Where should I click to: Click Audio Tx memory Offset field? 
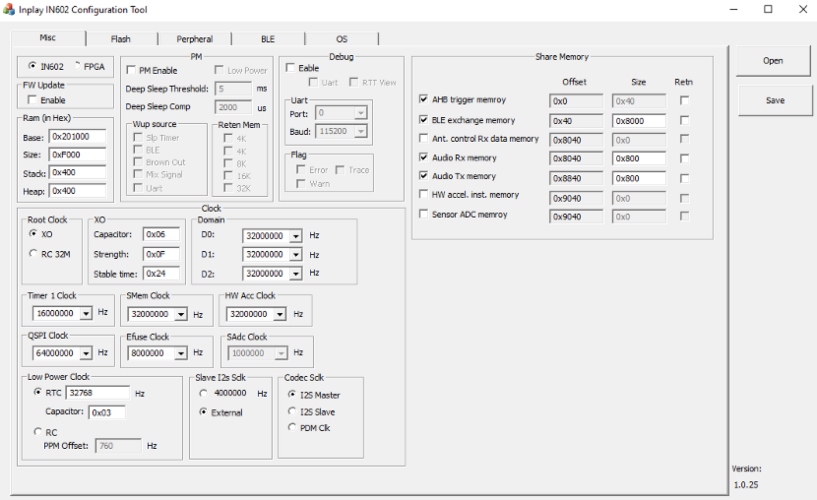576,178
